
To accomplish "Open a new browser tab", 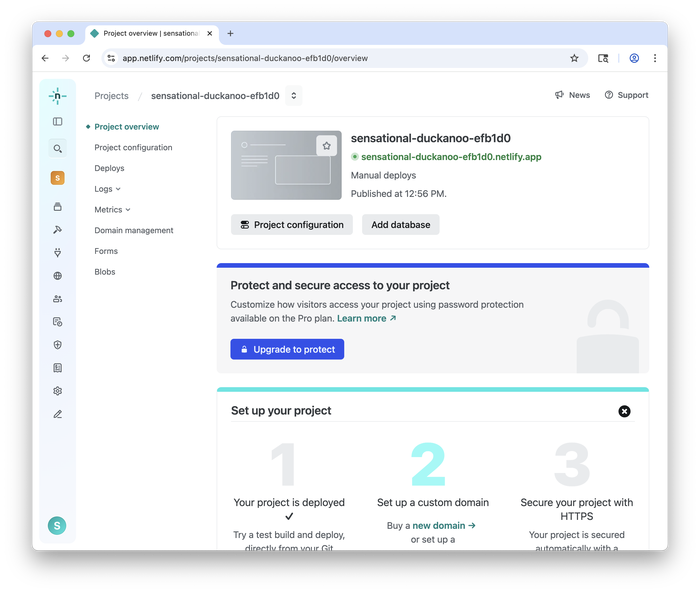I will (230, 33).
